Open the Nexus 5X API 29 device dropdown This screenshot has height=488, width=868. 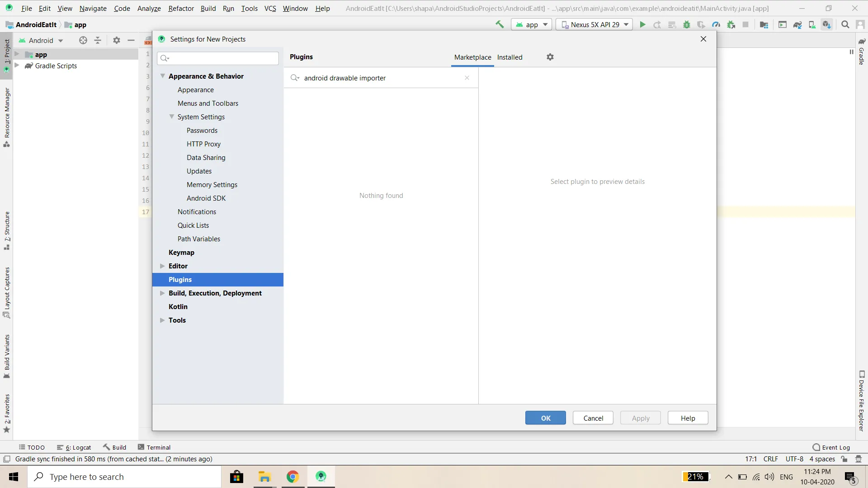click(595, 24)
